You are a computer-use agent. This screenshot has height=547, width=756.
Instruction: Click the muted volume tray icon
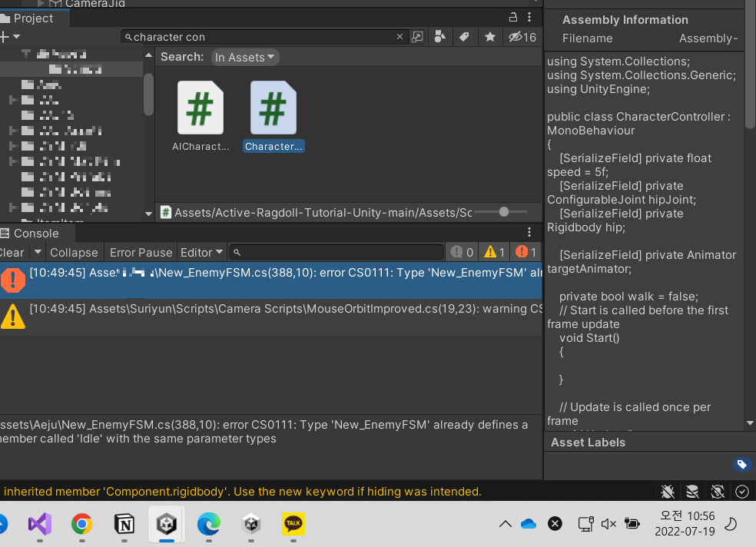pyautogui.click(x=608, y=523)
